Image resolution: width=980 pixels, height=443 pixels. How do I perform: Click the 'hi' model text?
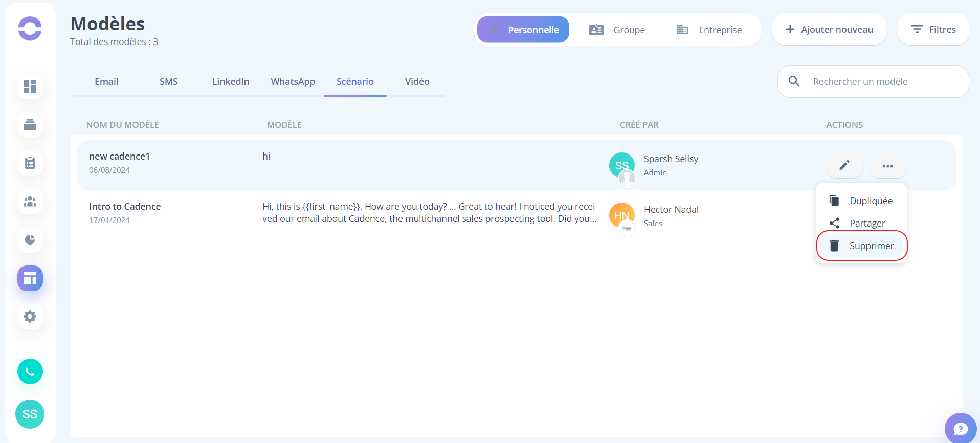pos(266,157)
